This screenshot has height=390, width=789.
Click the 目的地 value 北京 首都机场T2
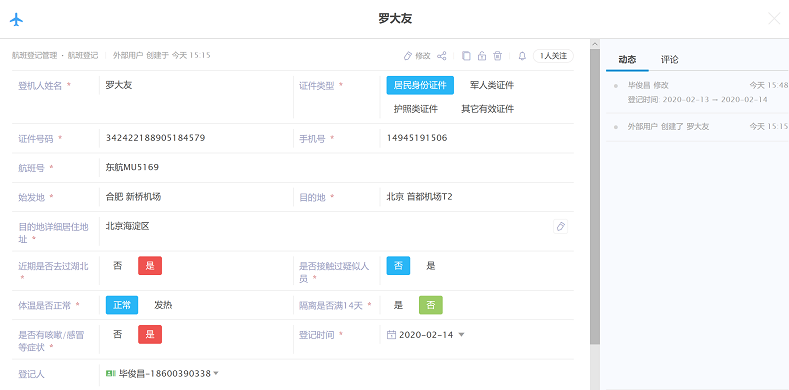[420, 197]
